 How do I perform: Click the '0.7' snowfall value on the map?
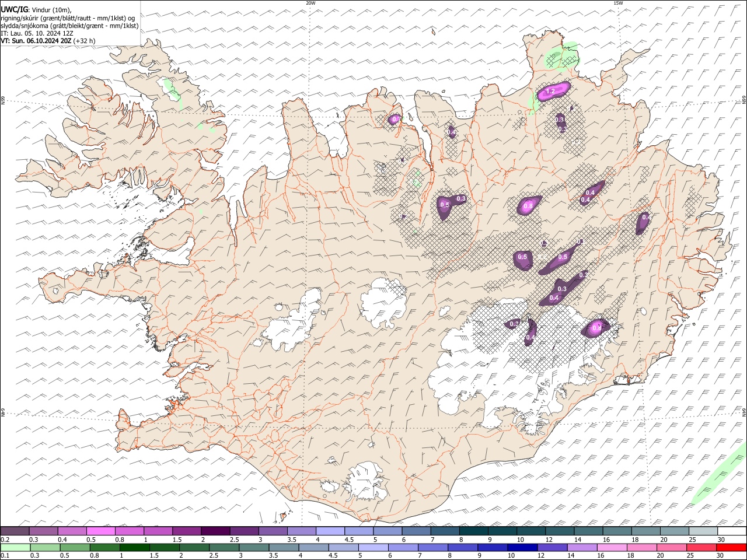(x=396, y=120)
